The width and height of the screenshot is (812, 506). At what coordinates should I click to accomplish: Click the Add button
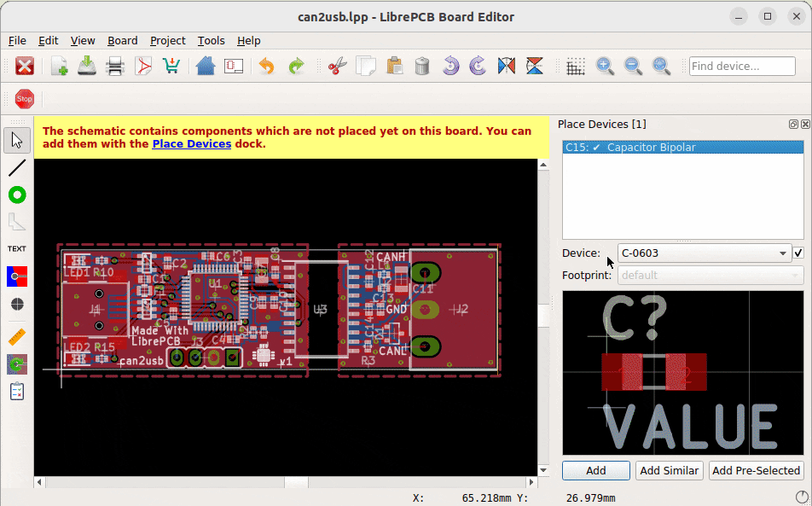(x=596, y=470)
